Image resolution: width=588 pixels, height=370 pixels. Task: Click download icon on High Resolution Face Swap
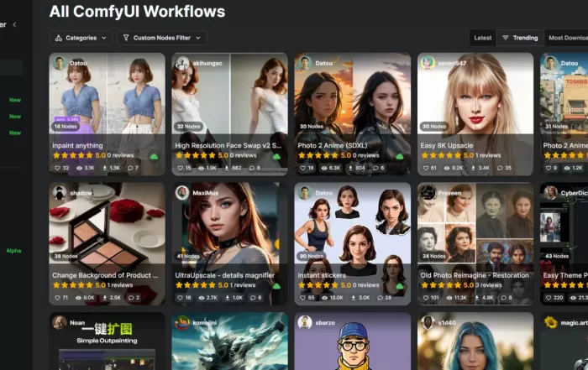pyautogui.click(x=228, y=168)
